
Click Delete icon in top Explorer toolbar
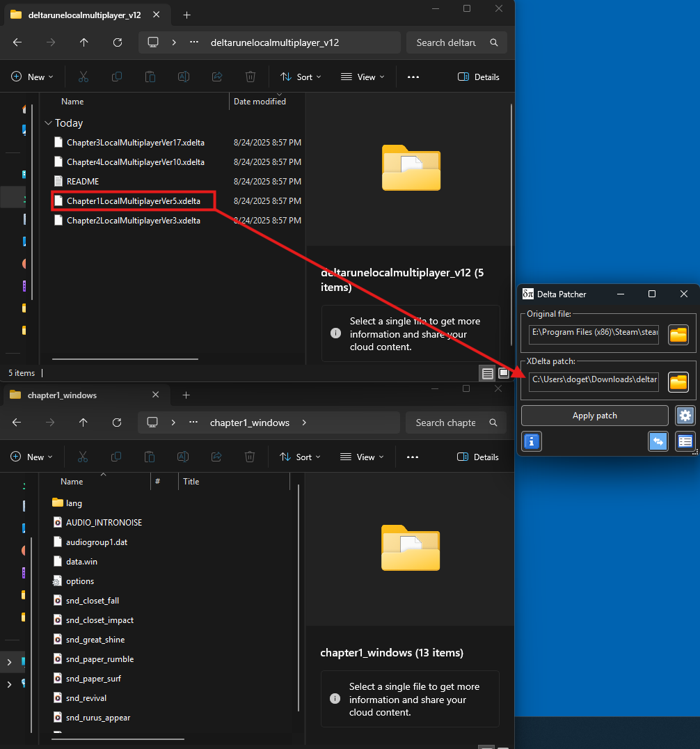pos(250,77)
